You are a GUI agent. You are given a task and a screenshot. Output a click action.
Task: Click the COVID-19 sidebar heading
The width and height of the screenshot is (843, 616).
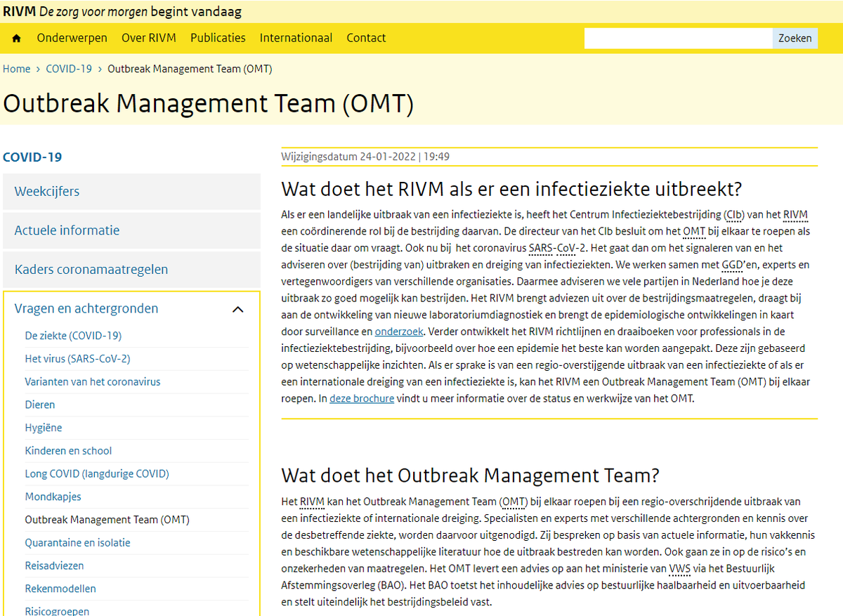point(32,157)
